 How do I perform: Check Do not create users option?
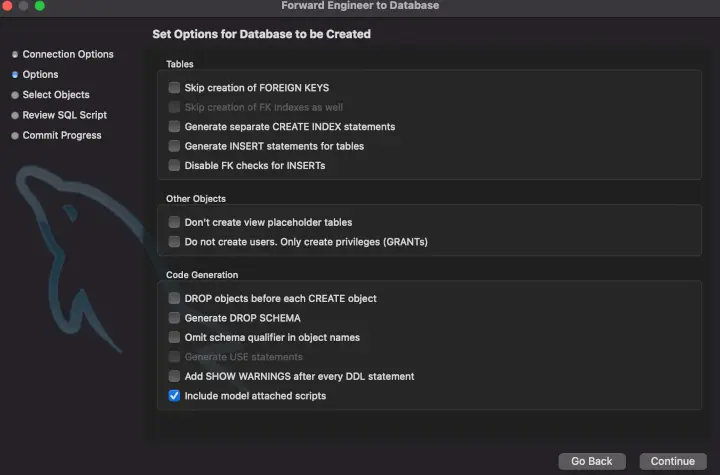pyautogui.click(x=175, y=241)
